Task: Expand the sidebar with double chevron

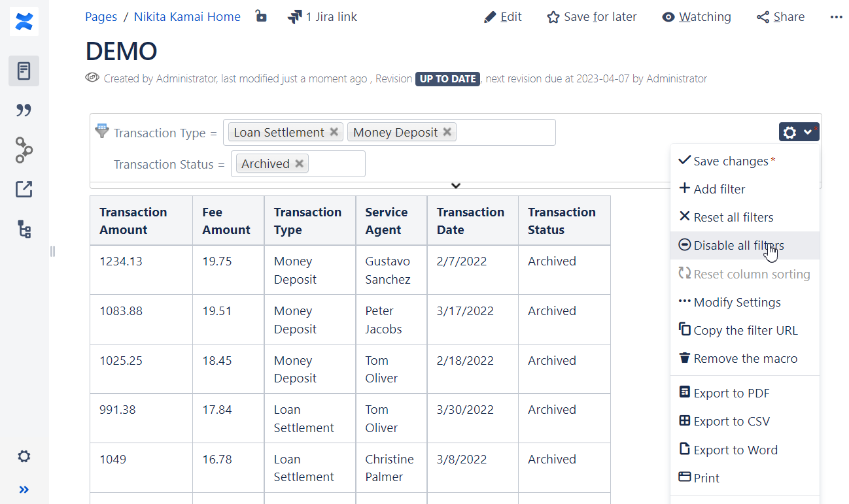Action: click(24, 490)
